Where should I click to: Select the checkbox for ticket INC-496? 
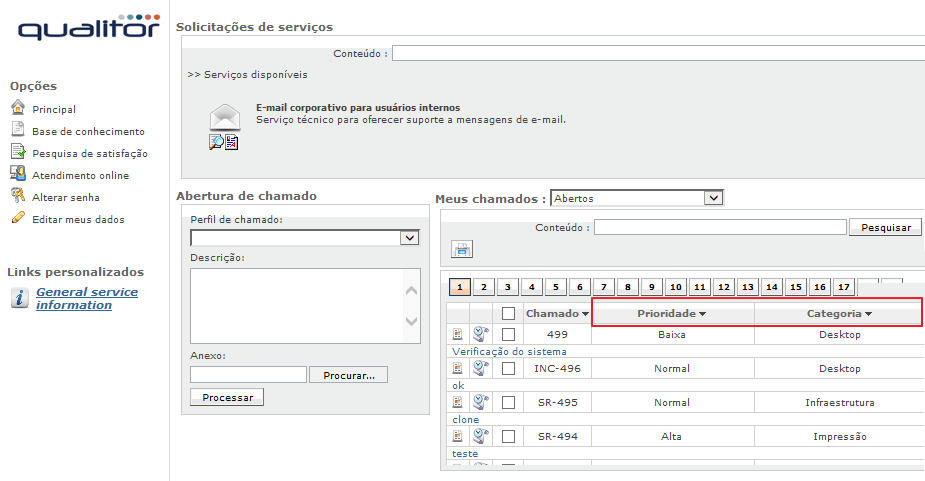pos(509,369)
